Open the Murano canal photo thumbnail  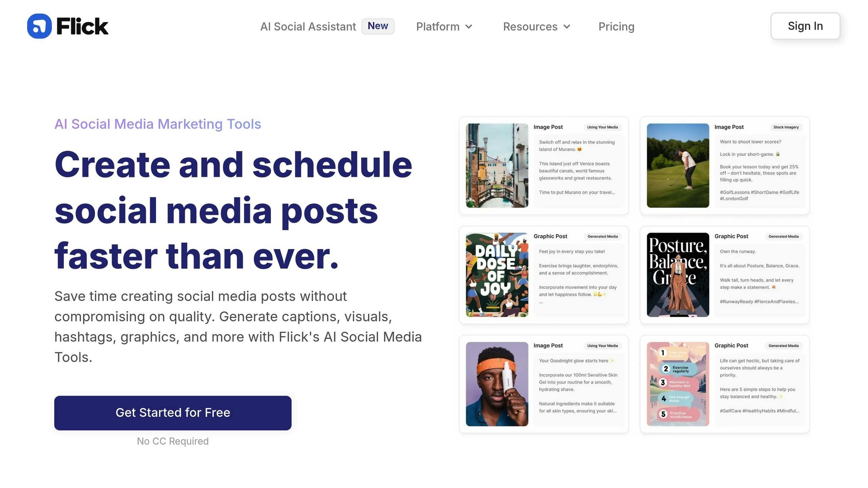point(497,165)
